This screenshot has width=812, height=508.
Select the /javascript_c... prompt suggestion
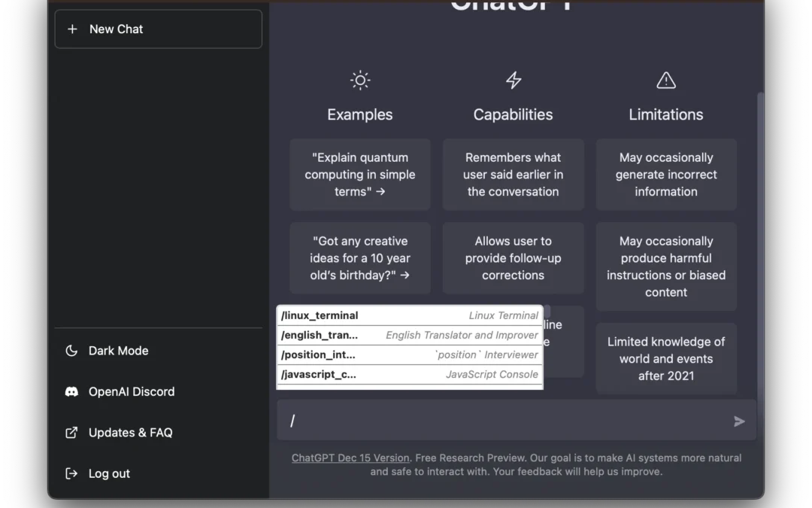point(410,374)
